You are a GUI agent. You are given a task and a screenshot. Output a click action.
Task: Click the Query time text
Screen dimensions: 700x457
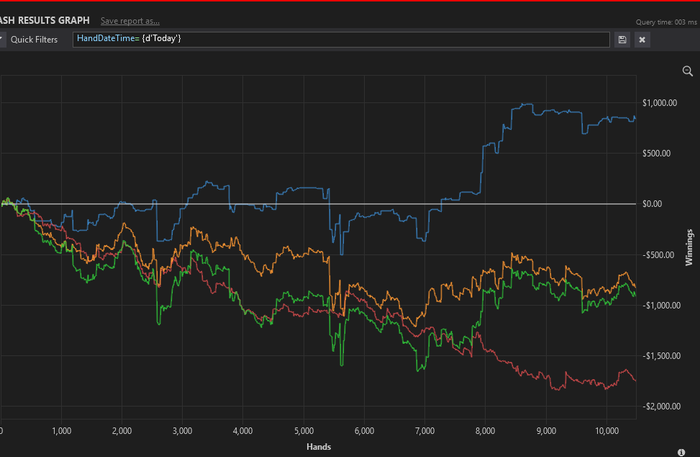(x=667, y=22)
